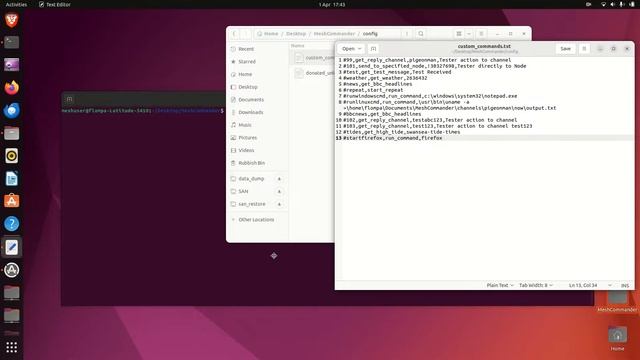Launch Terminal from the dock

[11, 42]
